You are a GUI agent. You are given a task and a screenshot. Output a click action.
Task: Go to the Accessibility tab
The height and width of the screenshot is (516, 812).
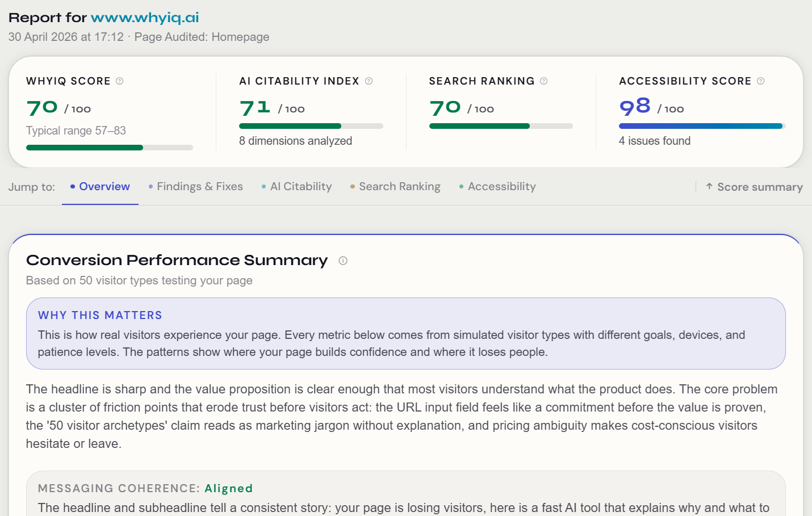pyautogui.click(x=497, y=187)
